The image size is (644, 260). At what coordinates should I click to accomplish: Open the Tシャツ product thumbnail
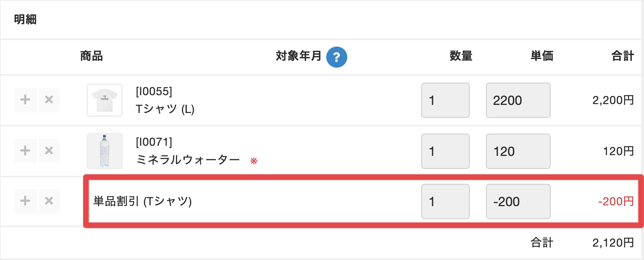pyautogui.click(x=104, y=100)
